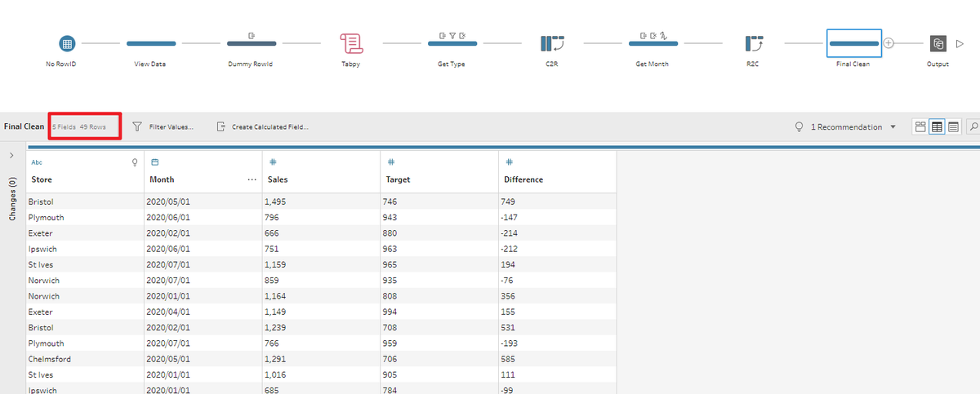The image size is (980, 394).
Task: Click the plus icon after Final Clean
Action: (x=889, y=42)
